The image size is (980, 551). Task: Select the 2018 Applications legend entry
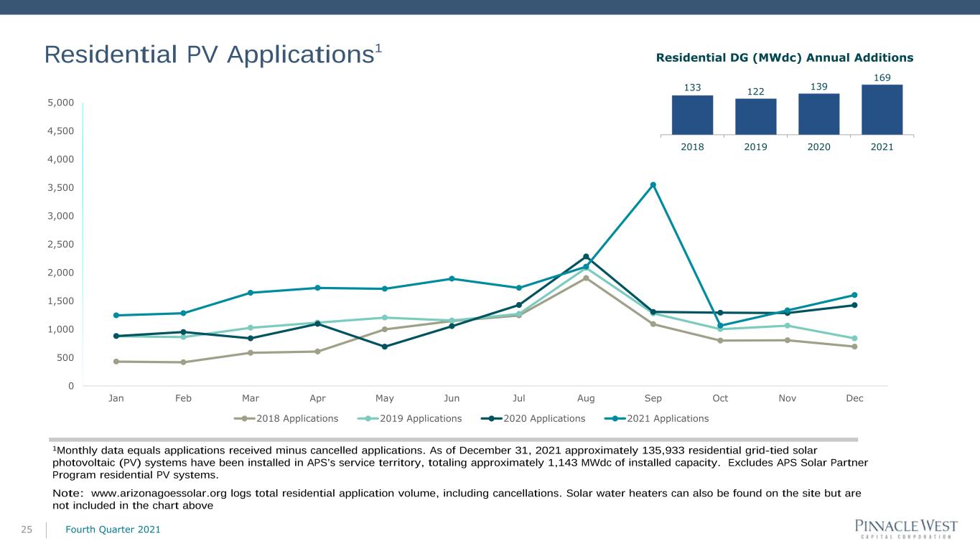(287, 419)
